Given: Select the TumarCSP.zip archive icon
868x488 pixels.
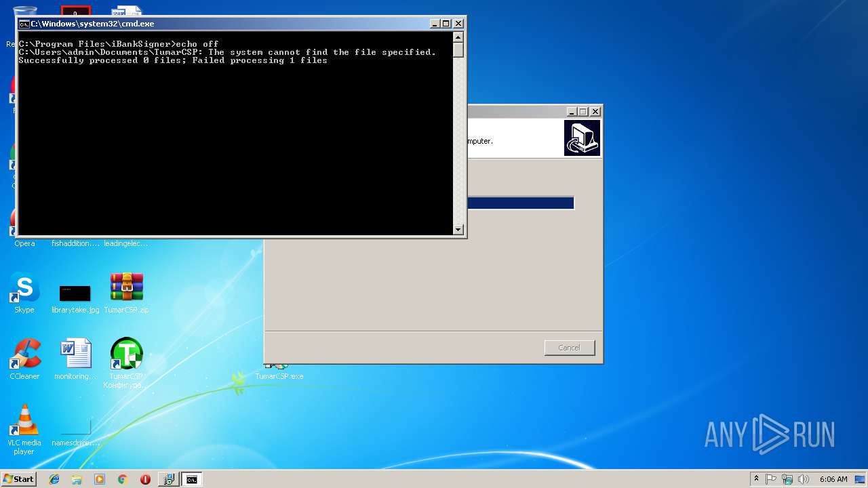Looking at the screenshot, I should [x=126, y=293].
